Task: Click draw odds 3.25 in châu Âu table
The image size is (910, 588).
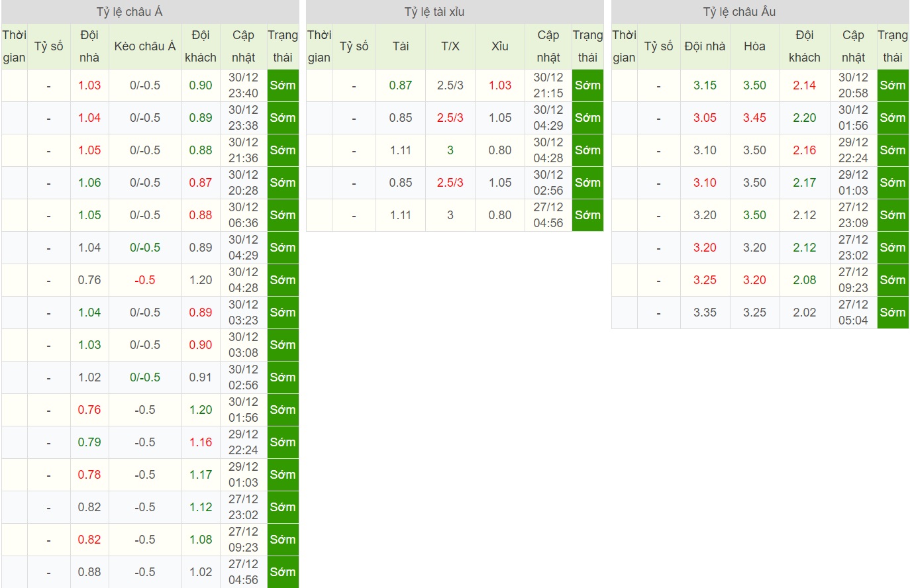Action: click(754, 313)
